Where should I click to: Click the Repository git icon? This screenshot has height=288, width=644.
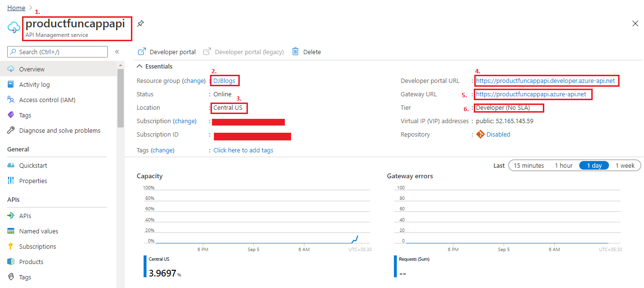pyautogui.click(x=480, y=135)
